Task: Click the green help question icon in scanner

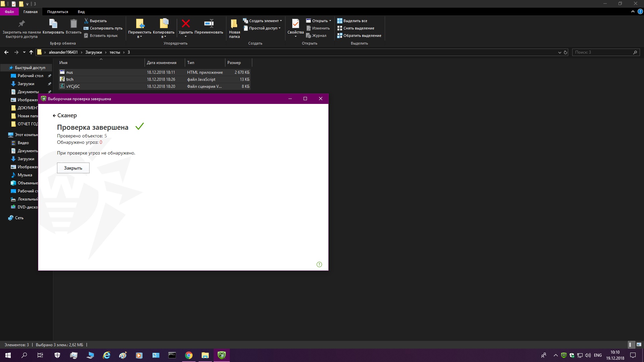Action: [319, 264]
